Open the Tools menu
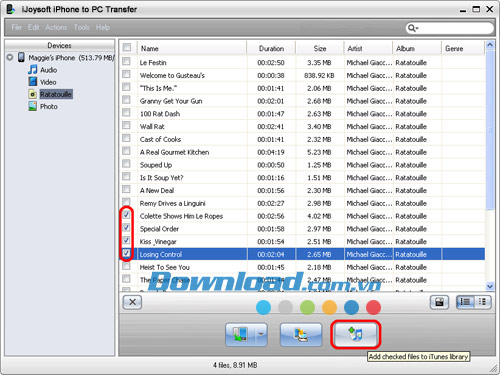500x375 pixels. pyautogui.click(x=82, y=27)
